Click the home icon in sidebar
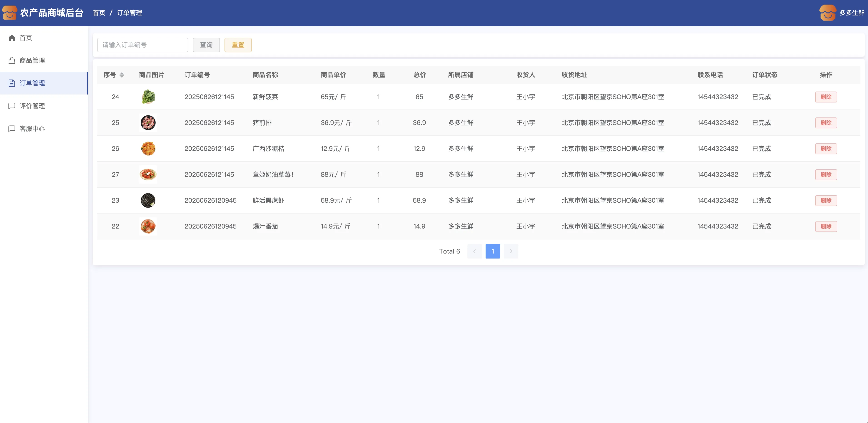The width and height of the screenshot is (868, 423). (12, 38)
